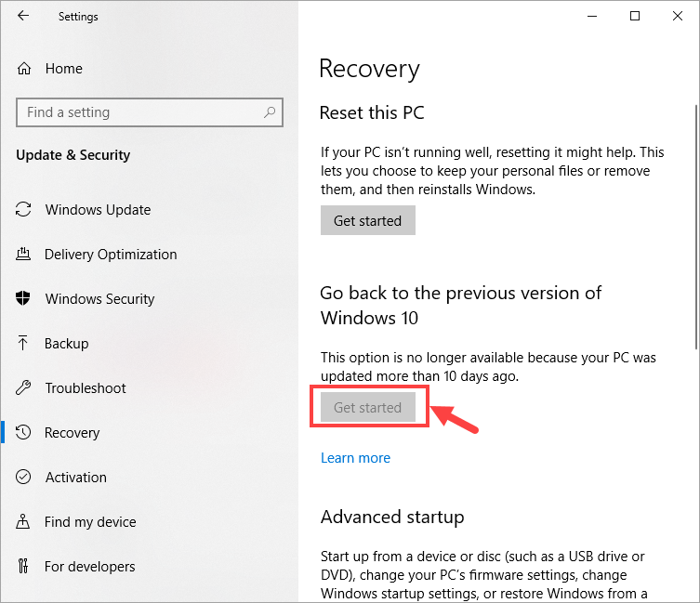Click the vertical scrollbar thumb
This screenshot has width=700, height=603.
coord(696,227)
